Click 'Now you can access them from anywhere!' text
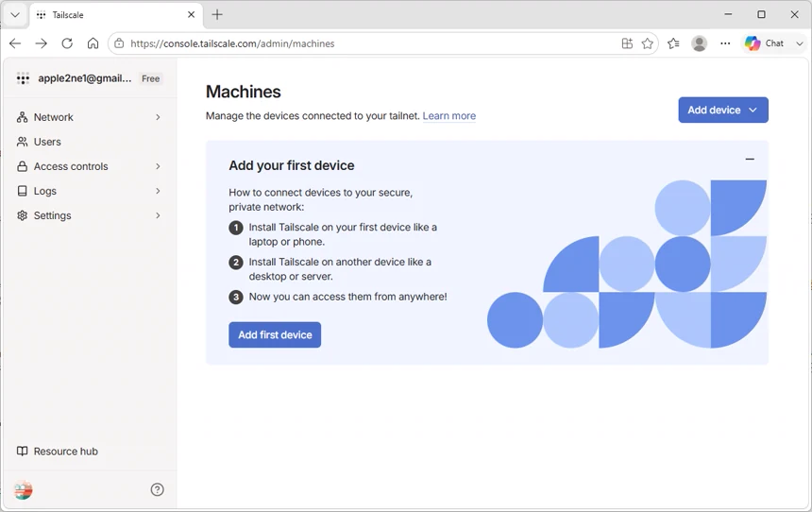The height and width of the screenshot is (512, 812). 347,297
